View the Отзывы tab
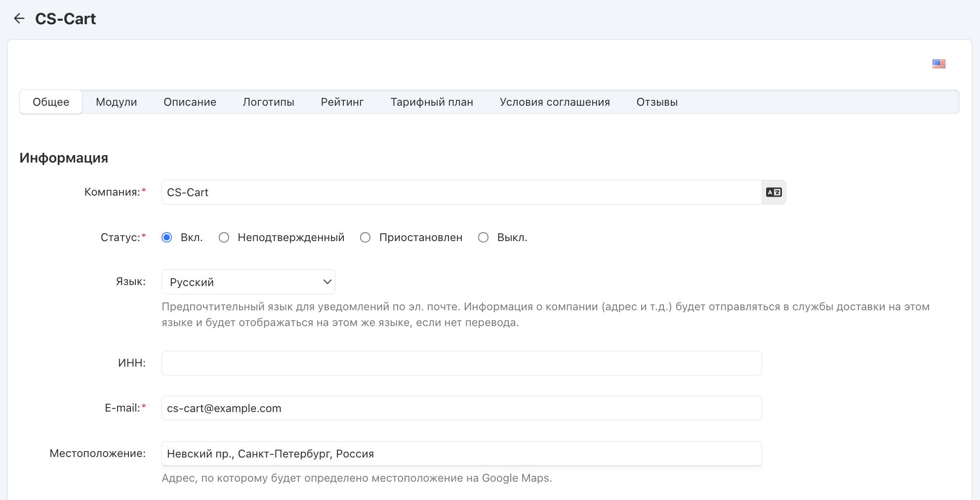Image resolution: width=980 pixels, height=500 pixels. tap(657, 102)
